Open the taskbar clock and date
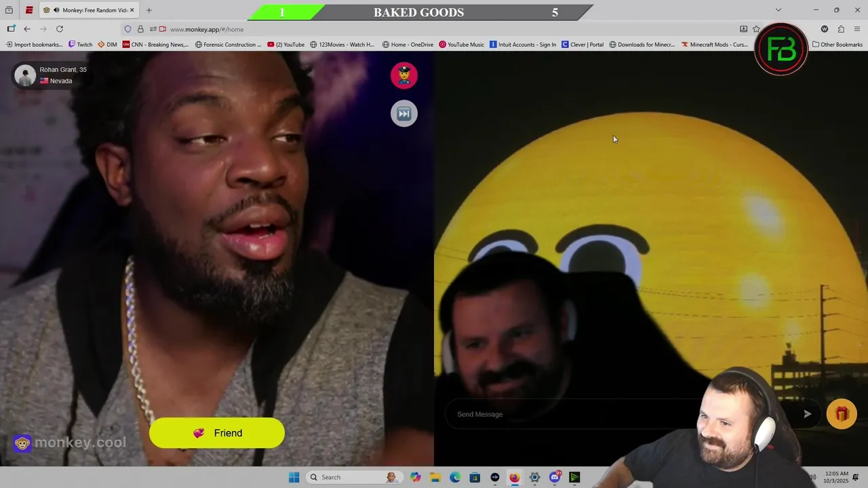This screenshot has width=868, height=488. pyautogui.click(x=837, y=477)
